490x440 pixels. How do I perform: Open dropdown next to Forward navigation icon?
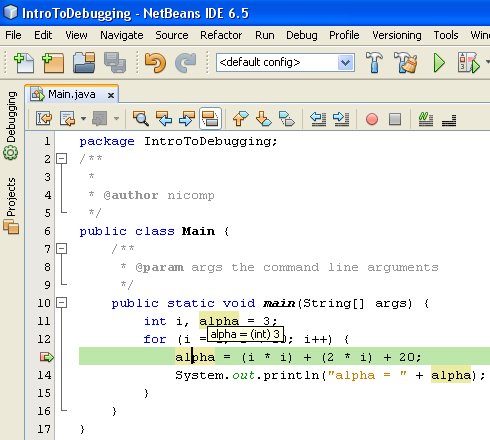(116, 119)
